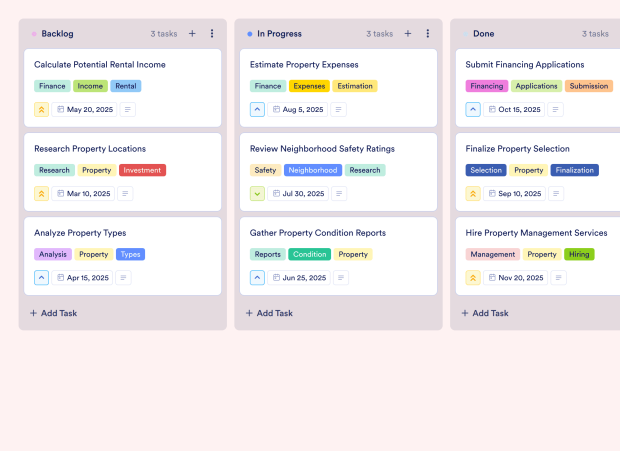This screenshot has height=451, width=620.
Task: Click description icon on Hire Property Management Services
Action: (x=564, y=278)
